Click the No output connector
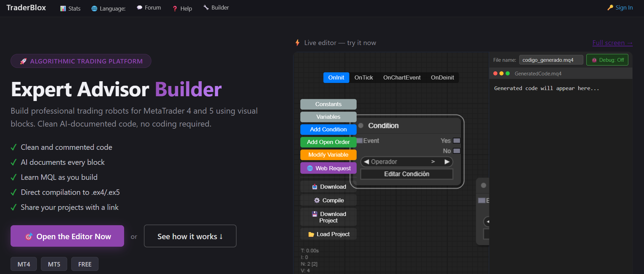Viewport: 644px width, 274px height. pyautogui.click(x=457, y=151)
